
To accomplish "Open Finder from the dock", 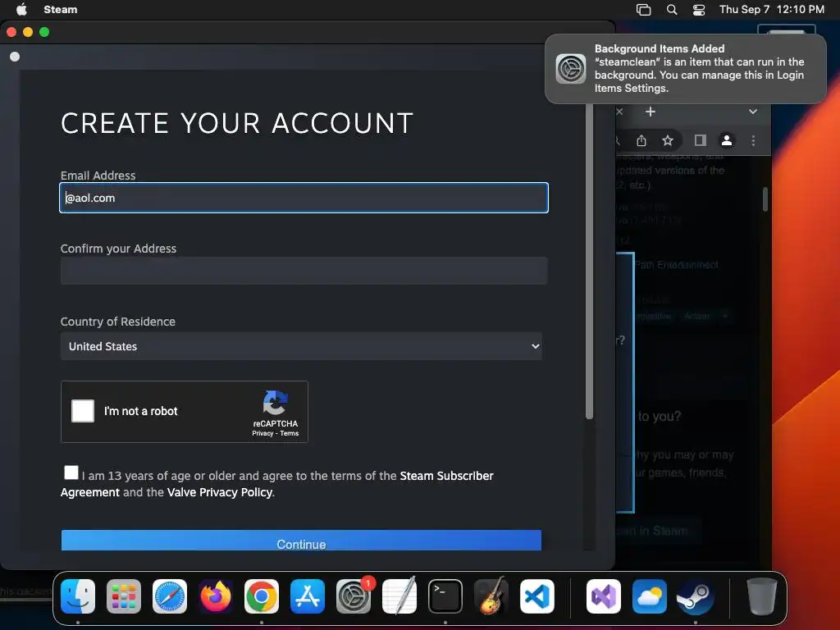I will 78,596.
